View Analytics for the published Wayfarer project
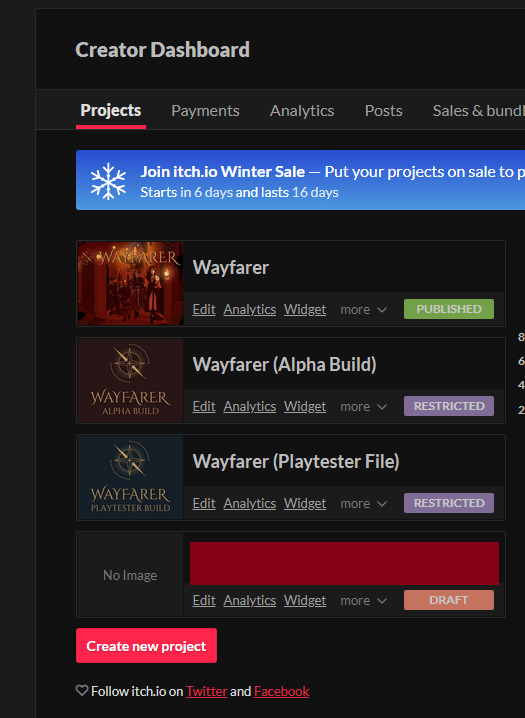525x718 pixels. [x=249, y=310]
